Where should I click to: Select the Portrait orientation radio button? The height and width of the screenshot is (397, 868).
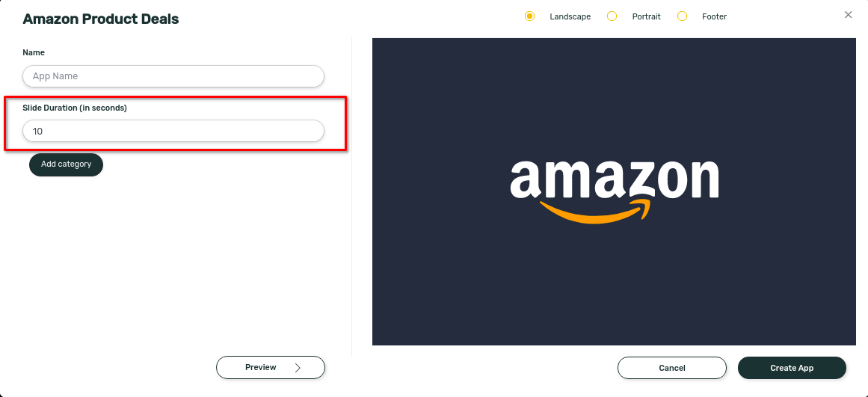click(x=612, y=16)
